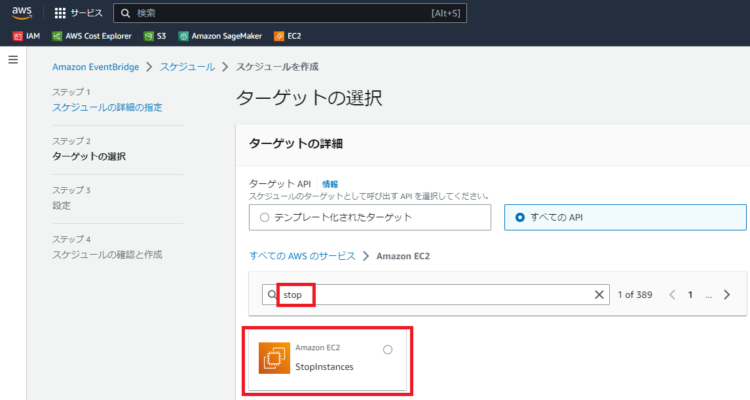
Task: Go to next results page
Action: click(727, 295)
